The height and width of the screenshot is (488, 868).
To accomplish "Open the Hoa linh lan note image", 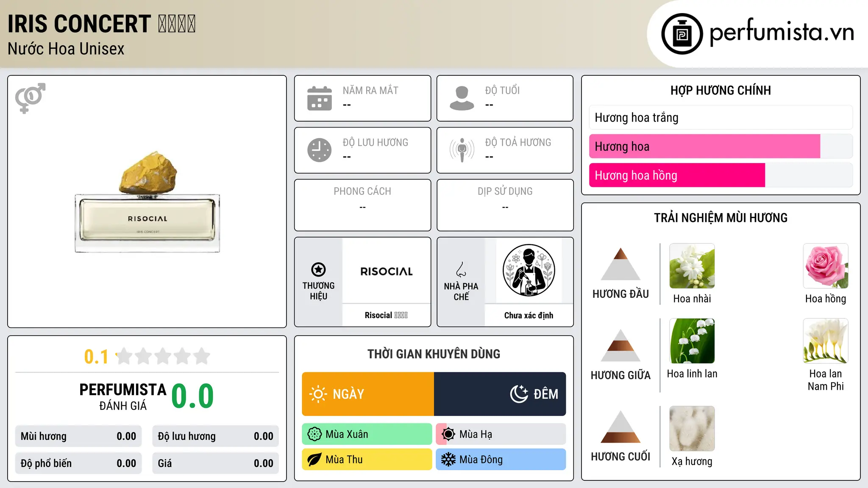I will coord(692,341).
